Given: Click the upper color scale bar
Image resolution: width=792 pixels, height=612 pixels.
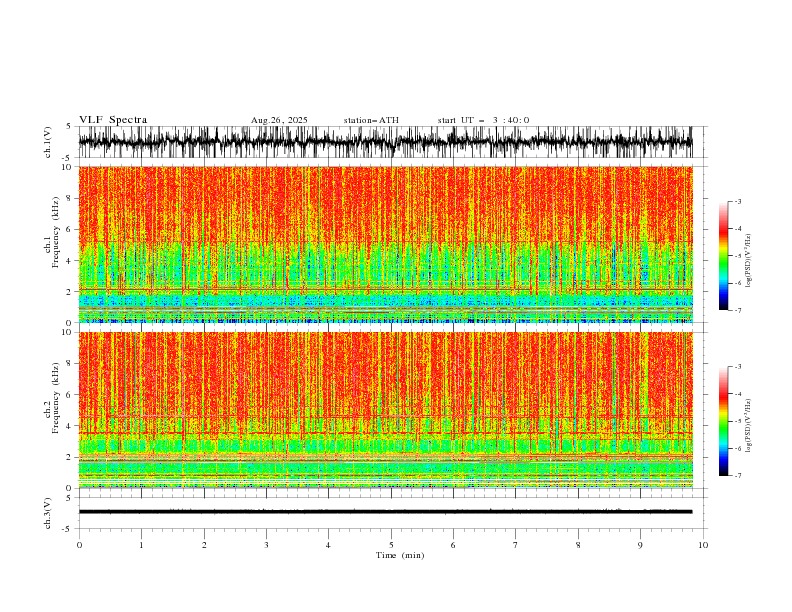Looking at the screenshot, I should (x=723, y=256).
